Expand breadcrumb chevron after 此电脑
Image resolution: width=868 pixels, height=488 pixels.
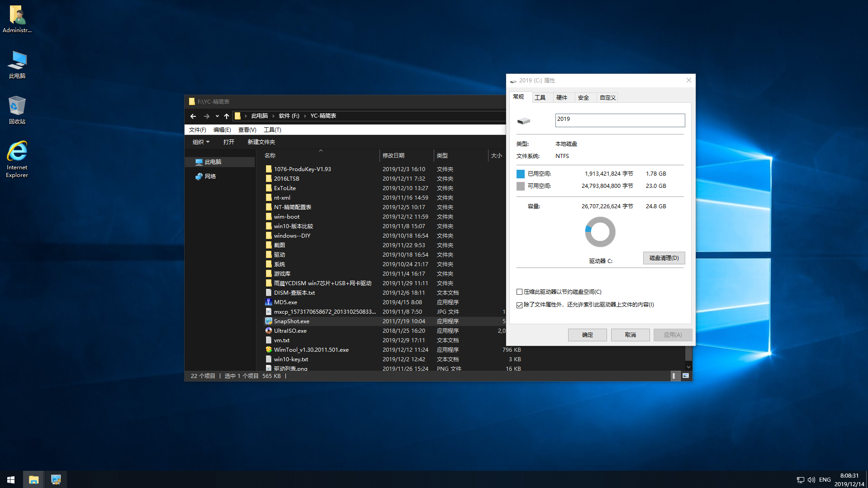pyautogui.click(x=273, y=116)
